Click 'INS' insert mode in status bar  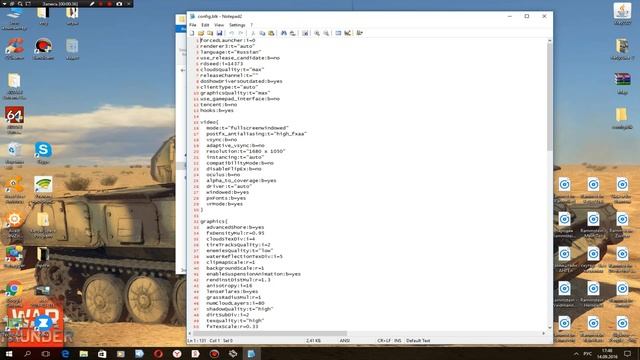(398, 340)
